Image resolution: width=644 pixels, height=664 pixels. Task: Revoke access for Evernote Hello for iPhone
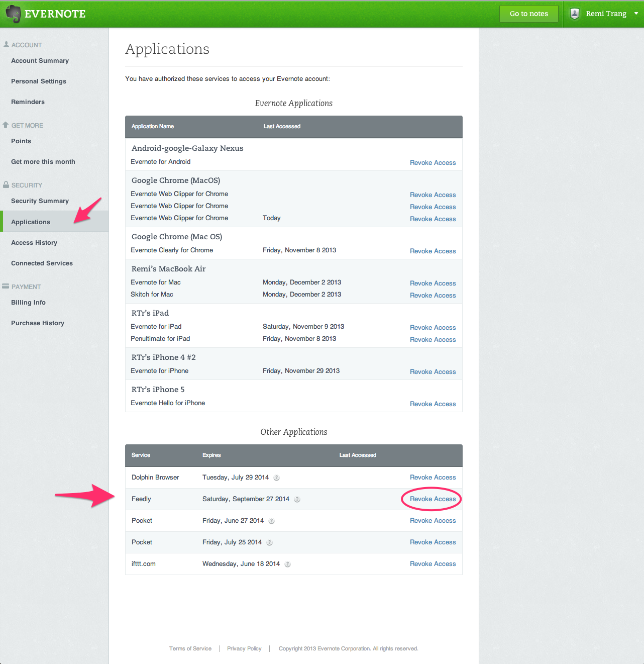pos(433,404)
